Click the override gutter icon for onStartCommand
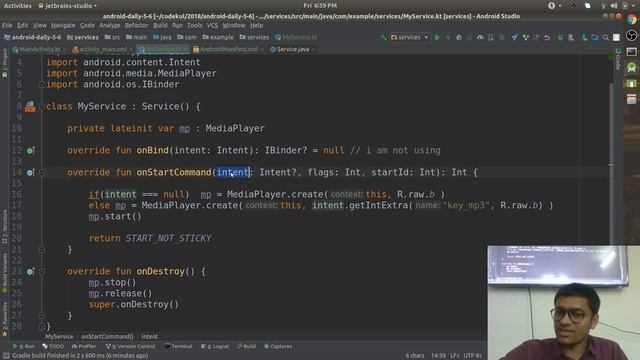Screen dimensions: 640x360 (x=30, y=172)
